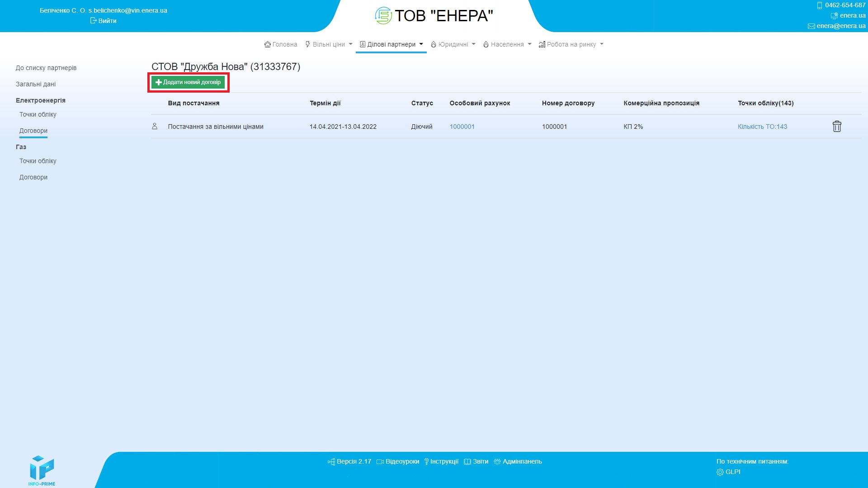Expand Юридичні dropdown menu
Image resolution: width=868 pixels, height=488 pixels.
pos(453,44)
